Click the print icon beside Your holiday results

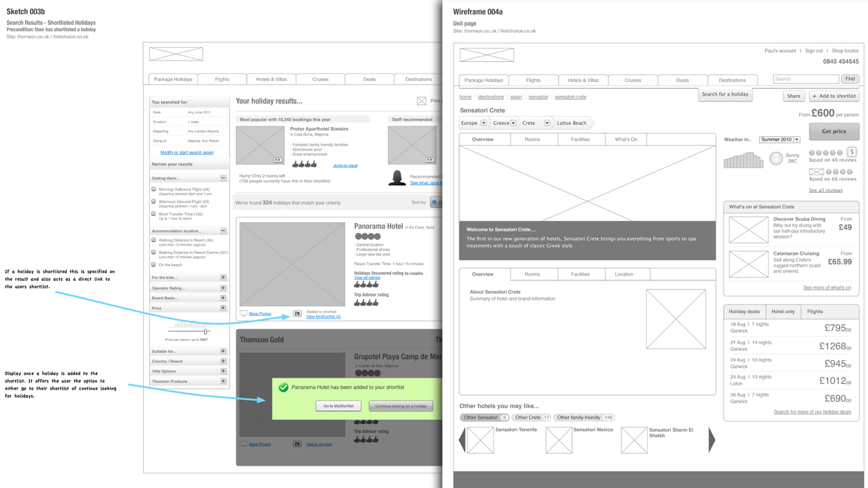[422, 101]
